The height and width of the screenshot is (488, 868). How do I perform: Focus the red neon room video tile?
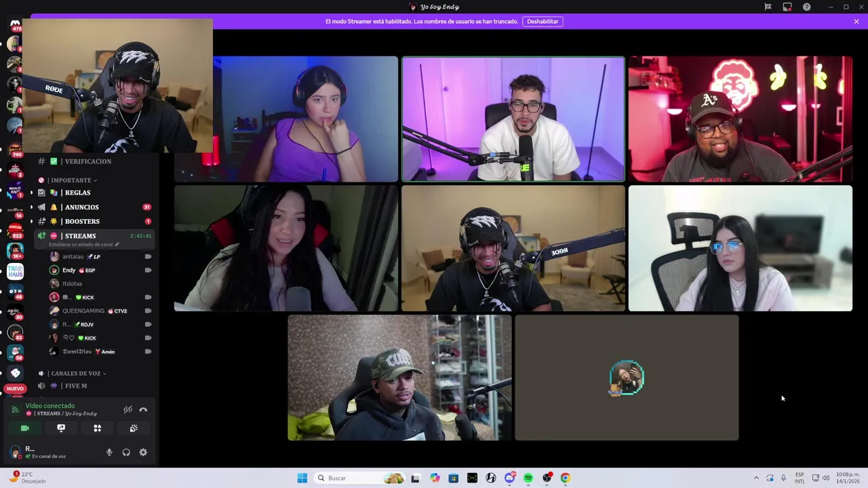click(x=741, y=119)
